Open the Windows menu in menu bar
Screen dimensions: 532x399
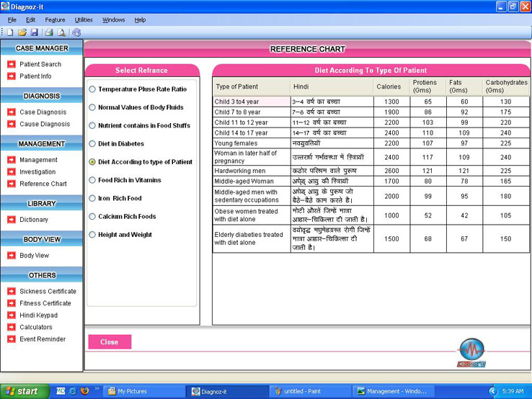coord(113,20)
